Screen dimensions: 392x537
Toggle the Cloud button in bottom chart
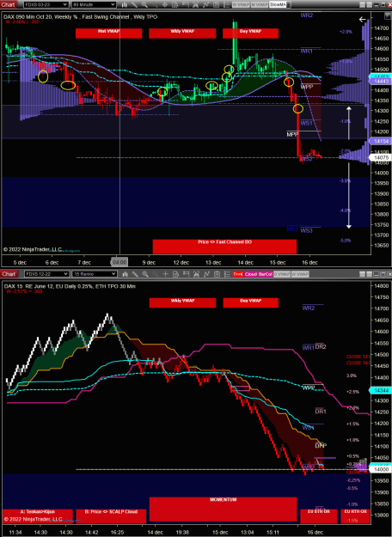[x=251, y=274]
